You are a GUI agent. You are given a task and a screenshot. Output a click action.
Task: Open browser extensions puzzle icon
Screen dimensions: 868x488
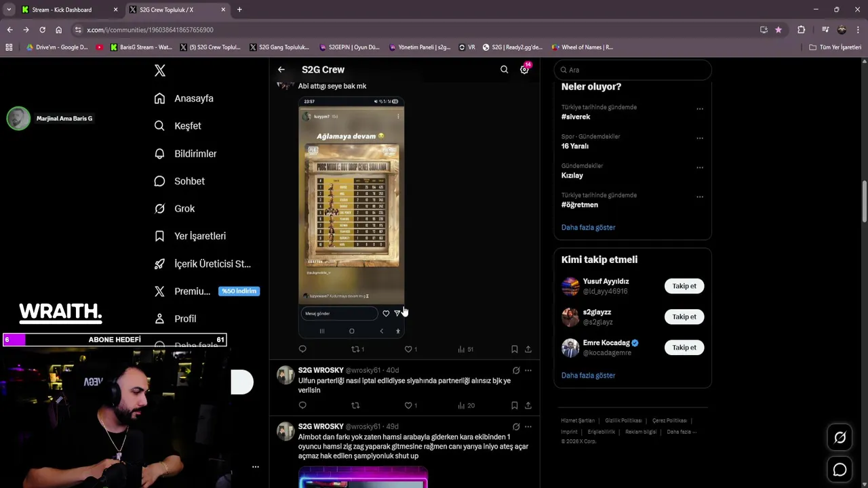click(x=801, y=30)
